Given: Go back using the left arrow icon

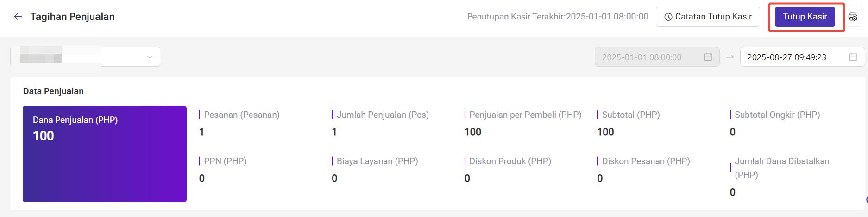Looking at the screenshot, I should (18, 17).
